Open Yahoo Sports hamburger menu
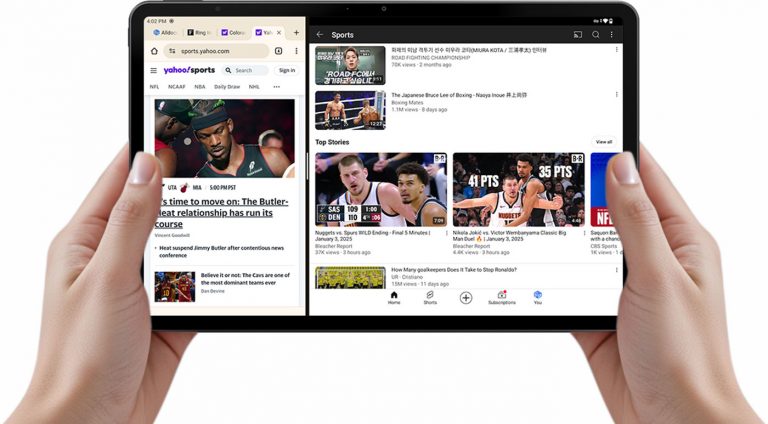 click(154, 70)
